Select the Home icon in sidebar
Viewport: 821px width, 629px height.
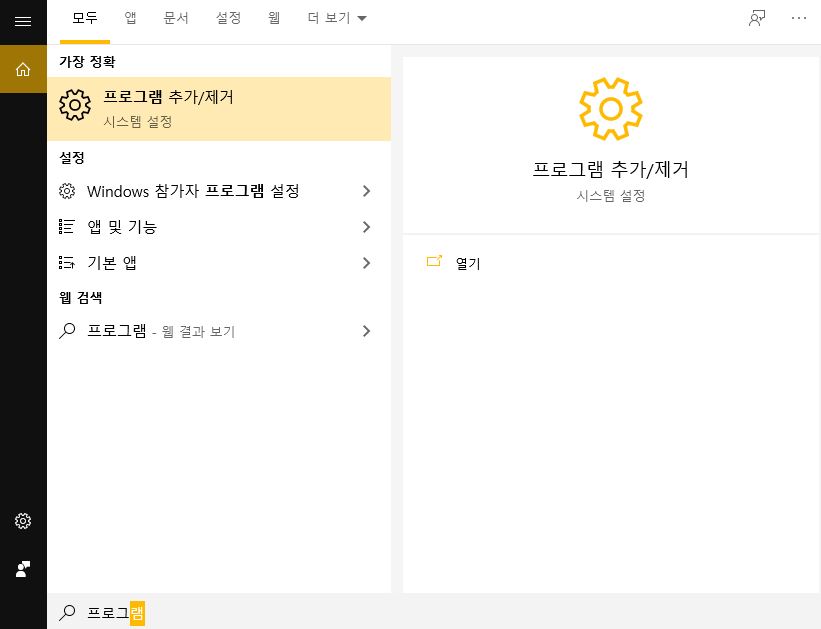tap(23, 69)
